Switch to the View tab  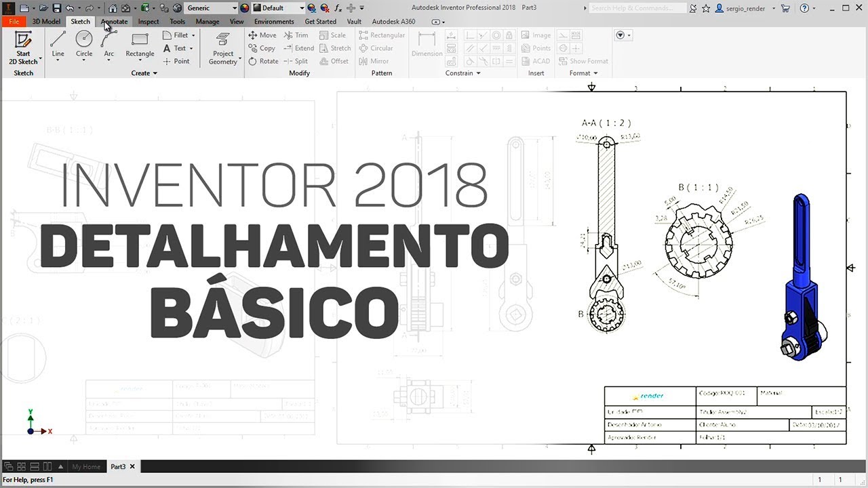237,22
